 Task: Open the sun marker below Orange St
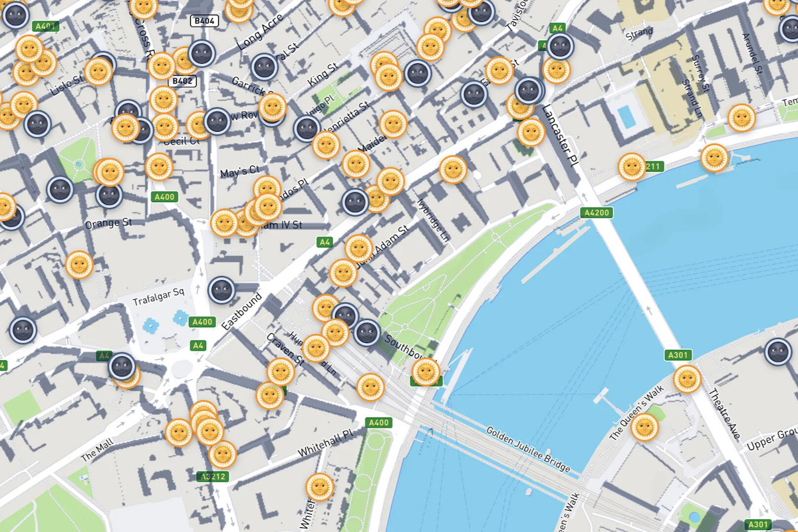pyautogui.click(x=79, y=265)
